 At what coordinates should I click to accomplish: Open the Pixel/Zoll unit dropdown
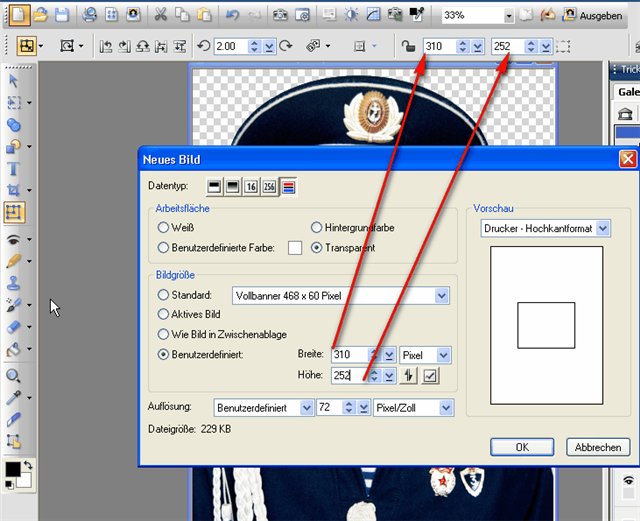pyautogui.click(x=446, y=407)
